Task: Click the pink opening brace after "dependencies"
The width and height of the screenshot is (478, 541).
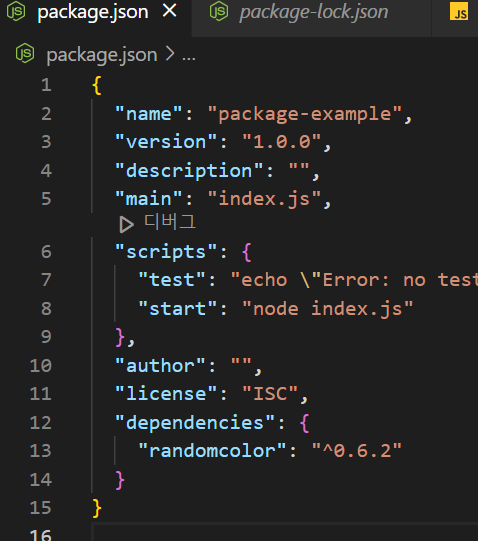Action: (x=305, y=423)
